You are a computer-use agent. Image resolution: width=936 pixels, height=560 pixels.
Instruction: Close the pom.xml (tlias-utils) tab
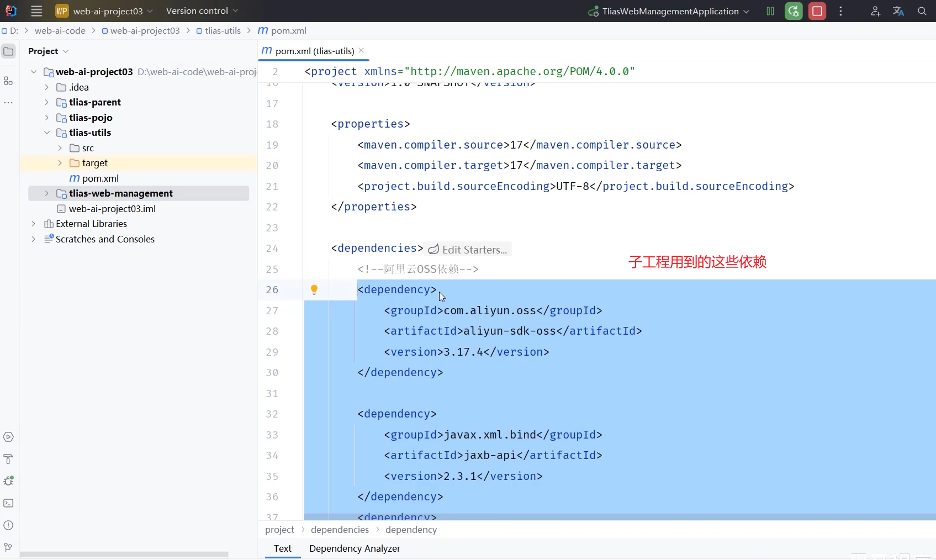pos(361,50)
